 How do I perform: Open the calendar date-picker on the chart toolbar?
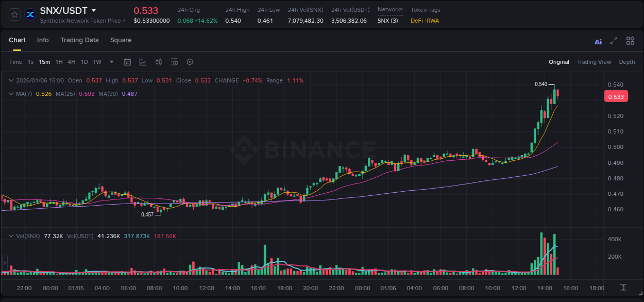(x=127, y=62)
